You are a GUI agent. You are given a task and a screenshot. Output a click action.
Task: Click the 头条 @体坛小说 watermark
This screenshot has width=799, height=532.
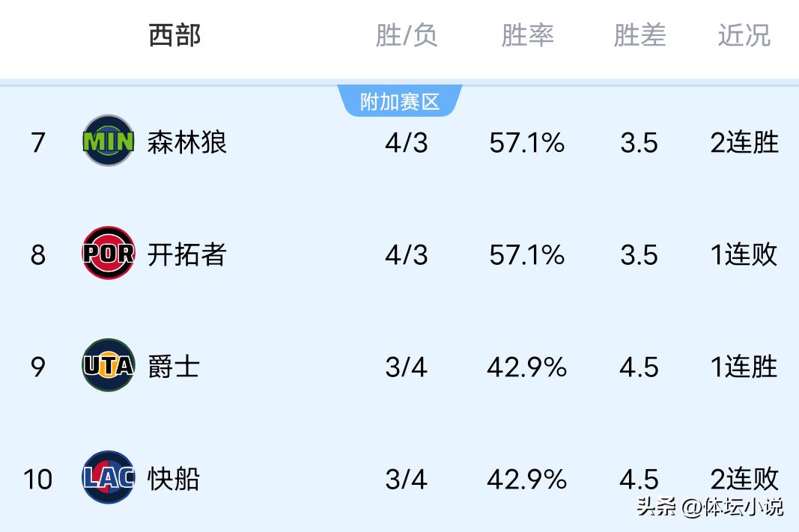click(x=709, y=507)
